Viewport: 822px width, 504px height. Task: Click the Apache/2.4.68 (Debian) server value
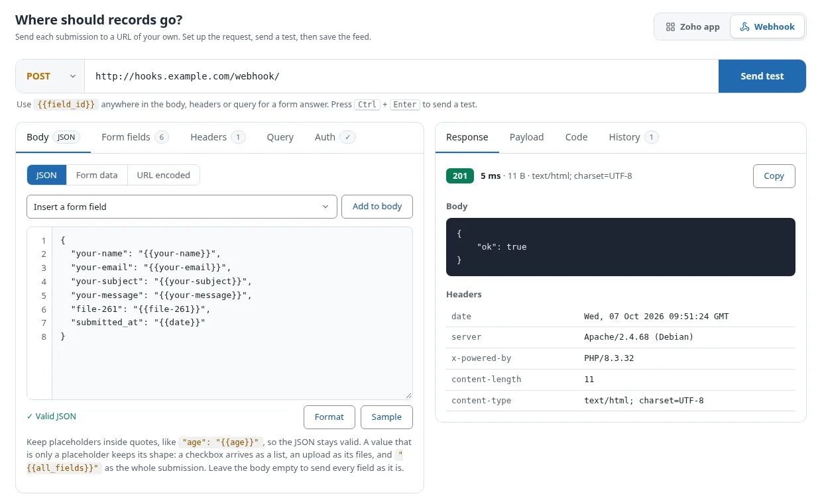638,337
